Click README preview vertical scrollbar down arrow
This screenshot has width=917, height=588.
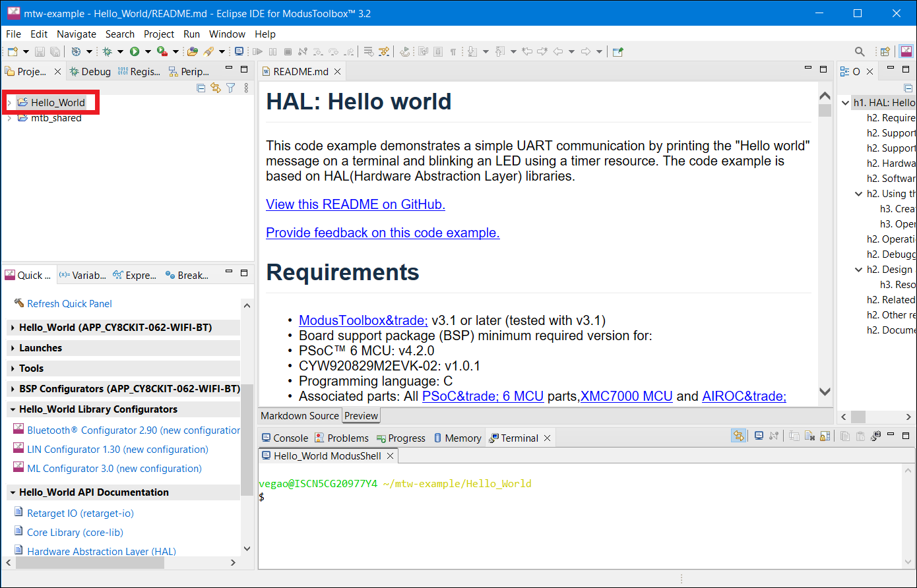click(x=825, y=392)
